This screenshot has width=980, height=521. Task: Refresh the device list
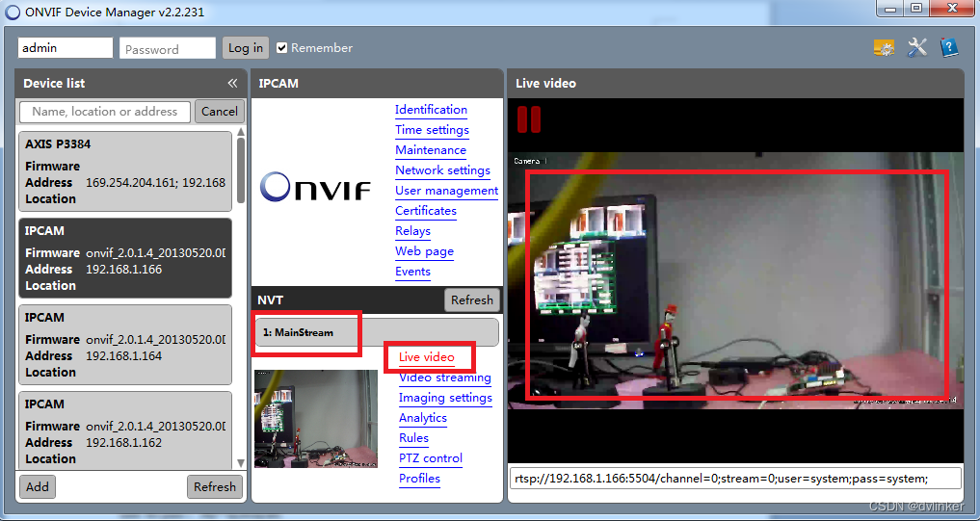tap(214, 487)
